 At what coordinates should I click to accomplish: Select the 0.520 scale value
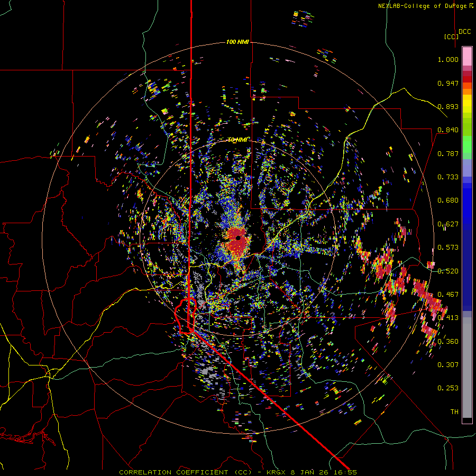pos(448,271)
